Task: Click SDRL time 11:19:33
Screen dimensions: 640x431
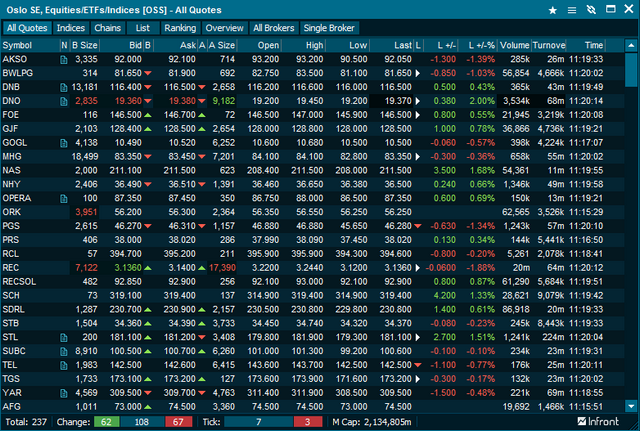Action: 586,309
